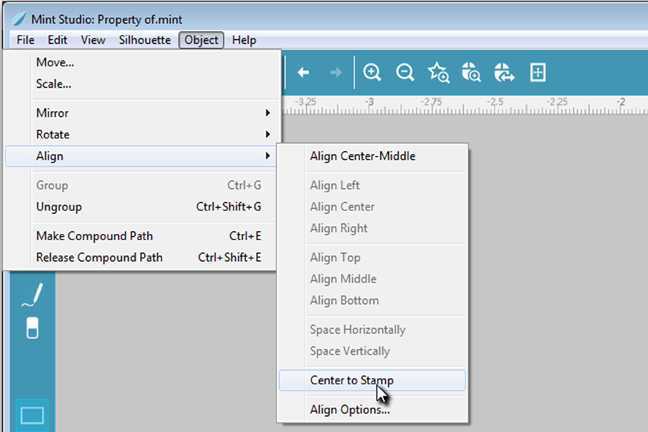The width and height of the screenshot is (648, 432).
Task: Choose Move... from Object menu
Action: [x=141, y=62]
